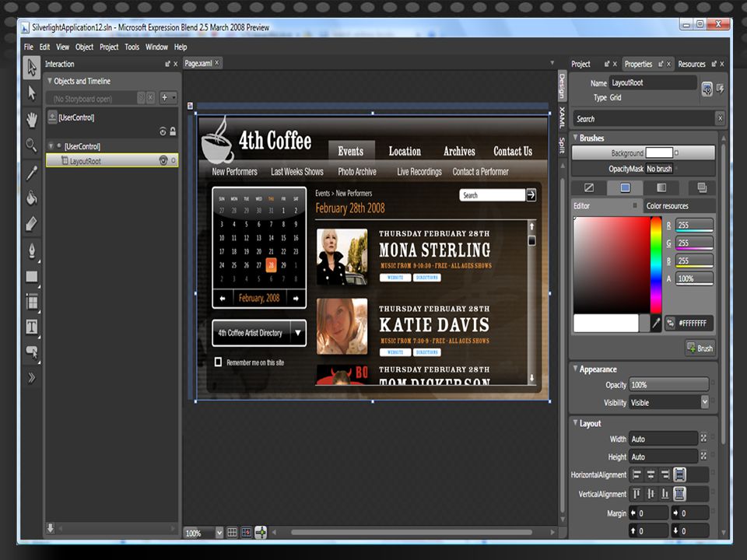
Task: Set Height to Auto icon
Action: (703, 457)
